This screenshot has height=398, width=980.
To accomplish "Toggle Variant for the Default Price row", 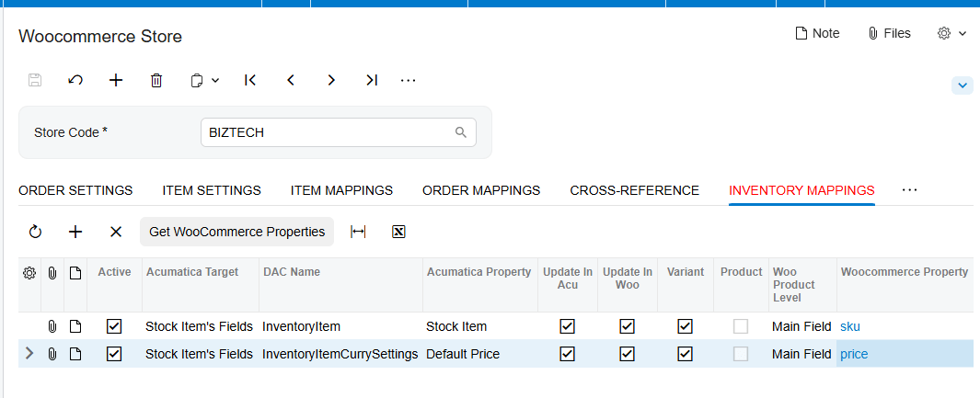I will (x=685, y=354).
